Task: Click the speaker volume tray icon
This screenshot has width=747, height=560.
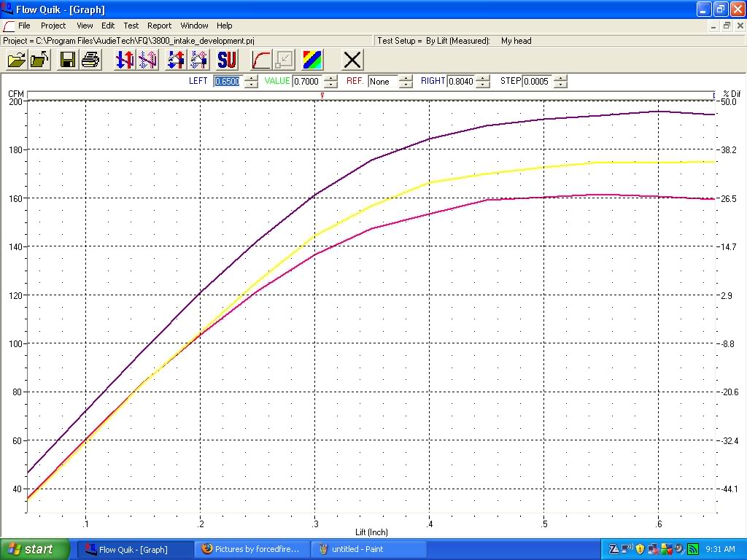Action: pos(679,550)
